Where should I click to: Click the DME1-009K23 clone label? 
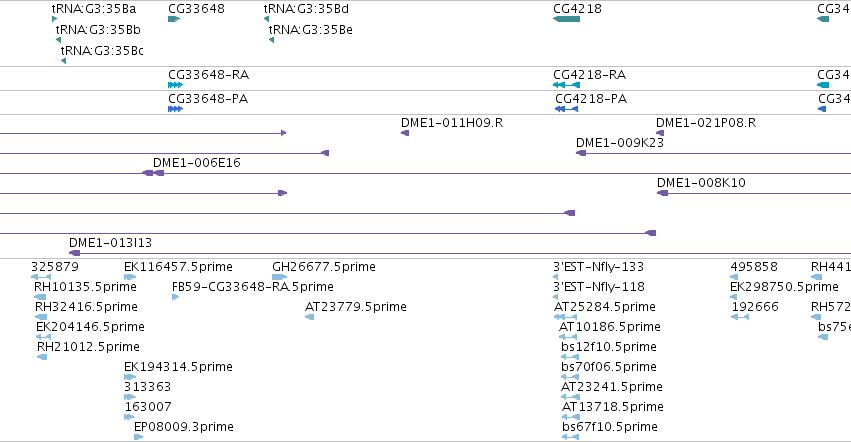pyautogui.click(x=620, y=142)
